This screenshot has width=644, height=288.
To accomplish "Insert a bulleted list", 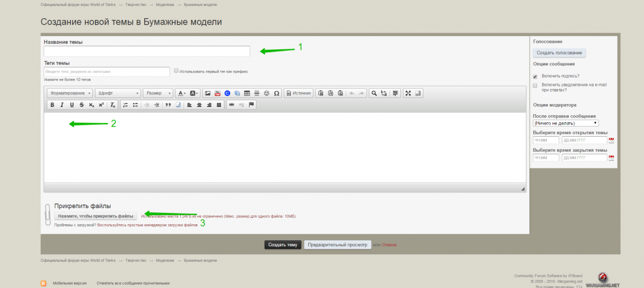I will (135, 105).
